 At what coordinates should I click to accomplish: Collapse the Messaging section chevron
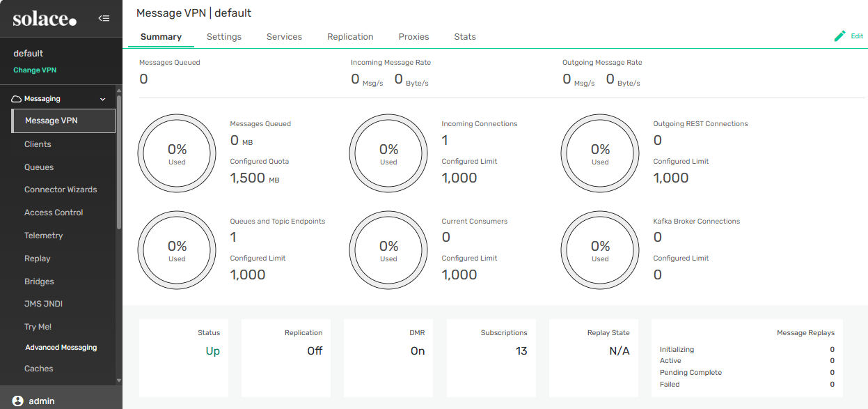coord(103,99)
